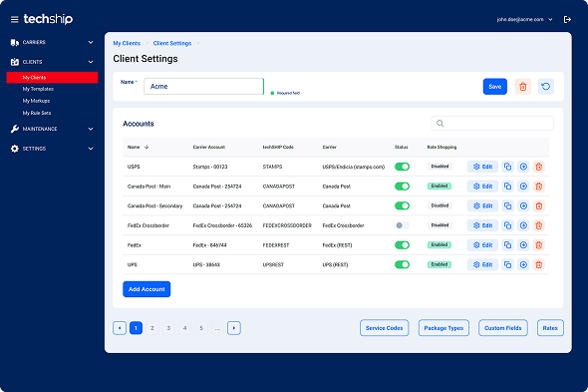Image resolution: width=588 pixels, height=392 pixels.
Task: Toggle status switch for UPS account
Action: [402, 264]
